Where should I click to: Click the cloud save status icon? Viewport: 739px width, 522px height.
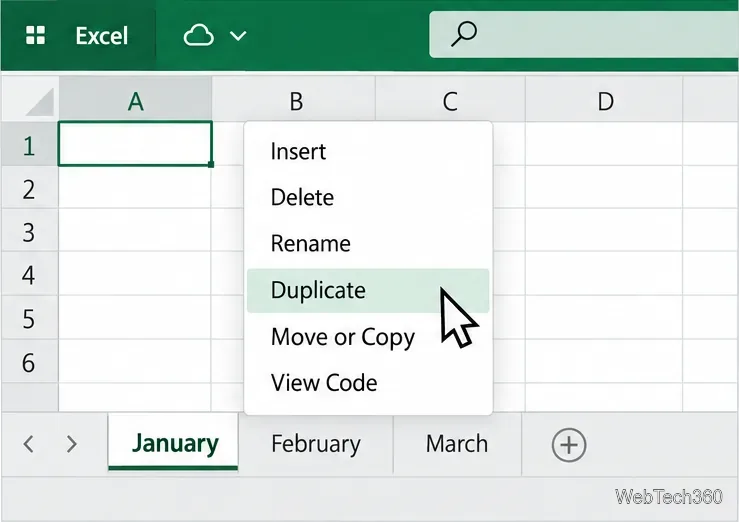198,35
